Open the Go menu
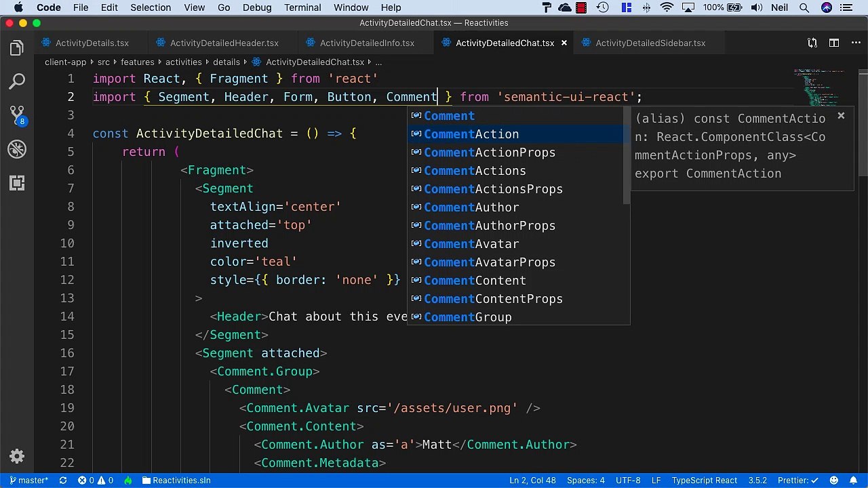 click(224, 7)
